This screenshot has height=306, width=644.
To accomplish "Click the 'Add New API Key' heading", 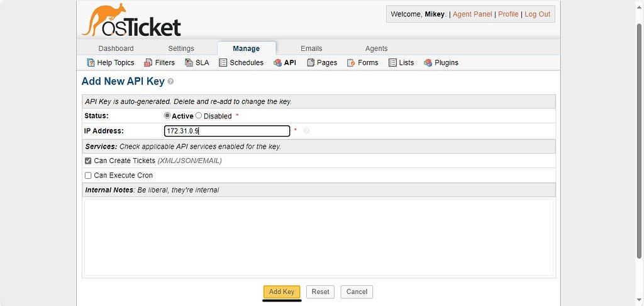I will 123,81.
